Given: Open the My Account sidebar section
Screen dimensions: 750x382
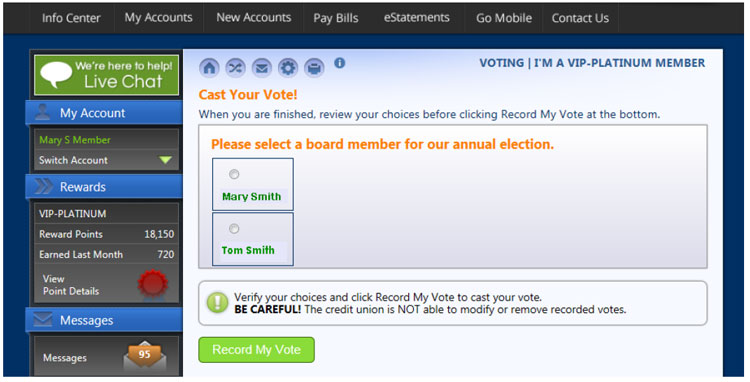Looking at the screenshot, I should pyautogui.click(x=104, y=113).
